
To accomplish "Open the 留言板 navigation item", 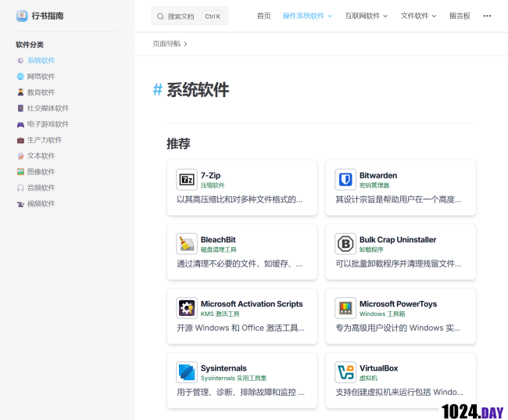I will (x=460, y=16).
